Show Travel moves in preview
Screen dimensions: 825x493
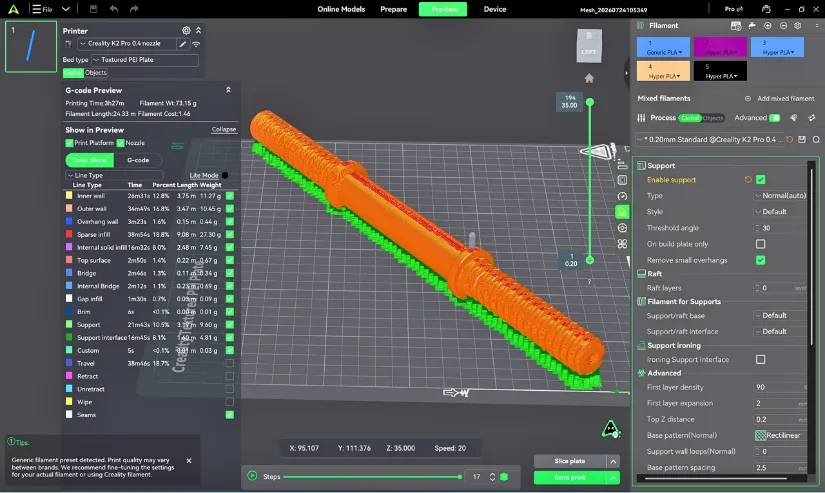[x=230, y=364]
